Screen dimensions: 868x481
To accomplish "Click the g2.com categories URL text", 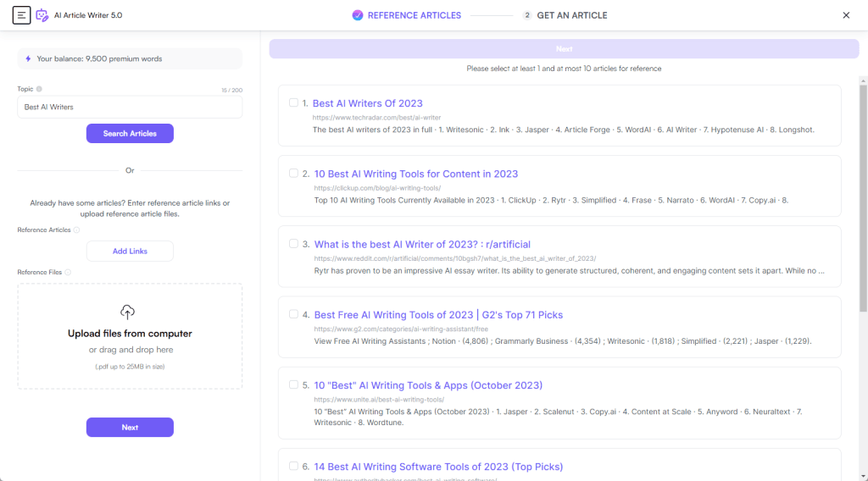I will pos(401,329).
